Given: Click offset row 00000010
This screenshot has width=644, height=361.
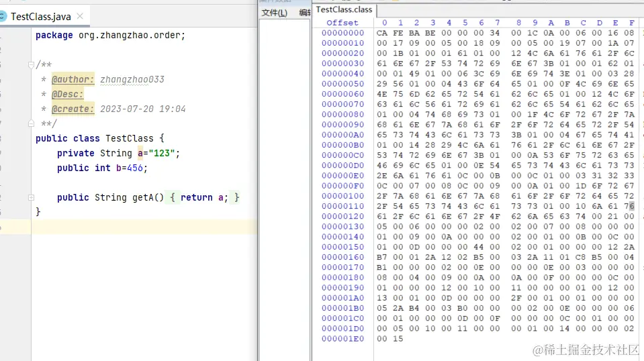Looking at the screenshot, I should click(342, 43).
